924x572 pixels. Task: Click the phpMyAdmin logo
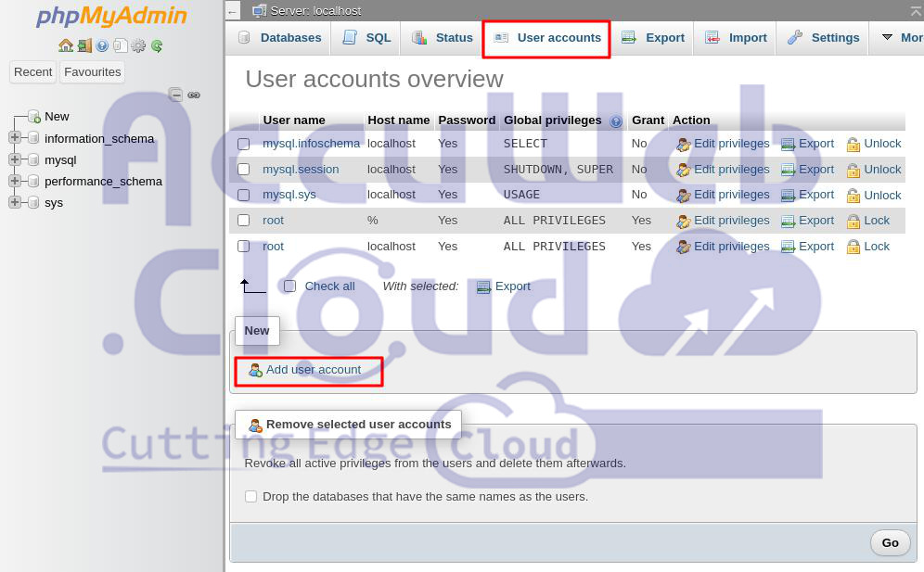[111, 17]
